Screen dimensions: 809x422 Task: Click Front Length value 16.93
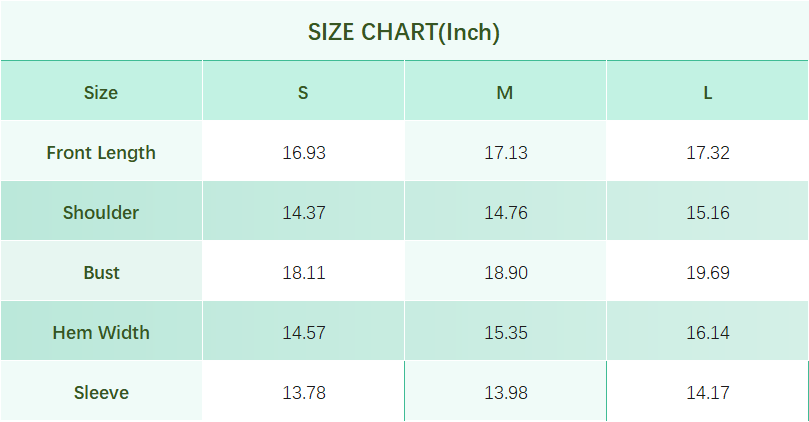click(x=304, y=153)
